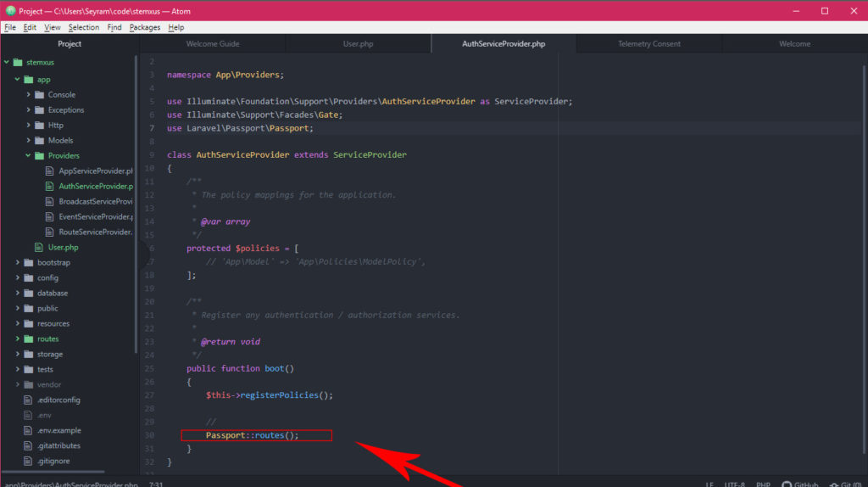Collapse the stemxus project root
The image size is (868, 487).
coord(7,63)
